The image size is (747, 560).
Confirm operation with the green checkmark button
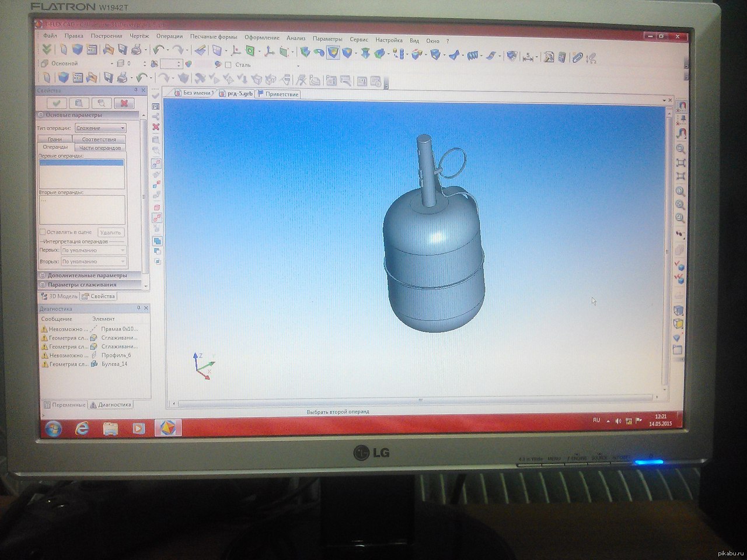56,103
